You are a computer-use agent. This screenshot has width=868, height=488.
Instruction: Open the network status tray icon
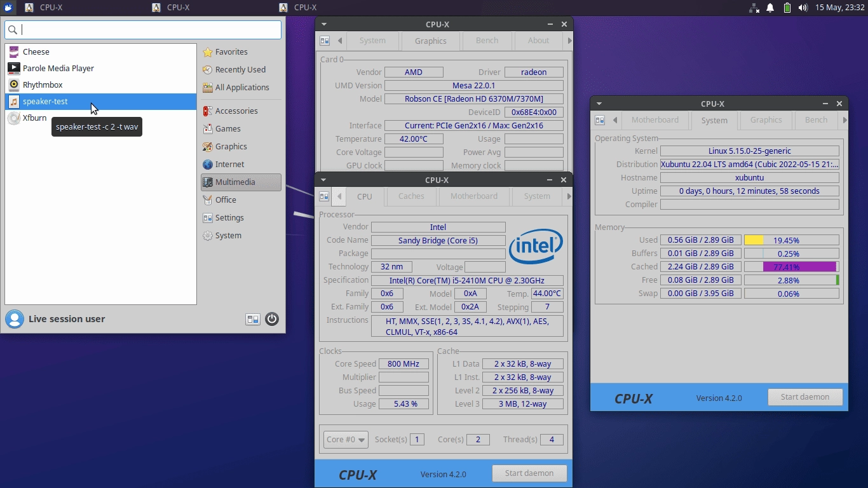pyautogui.click(x=754, y=8)
